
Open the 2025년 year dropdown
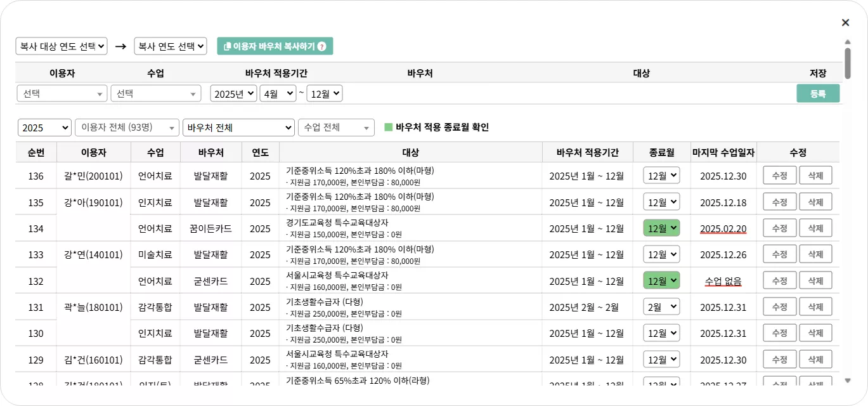tap(232, 93)
